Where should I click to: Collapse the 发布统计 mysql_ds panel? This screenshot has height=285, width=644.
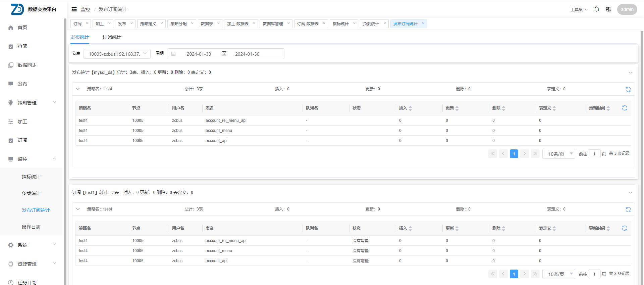630,73
